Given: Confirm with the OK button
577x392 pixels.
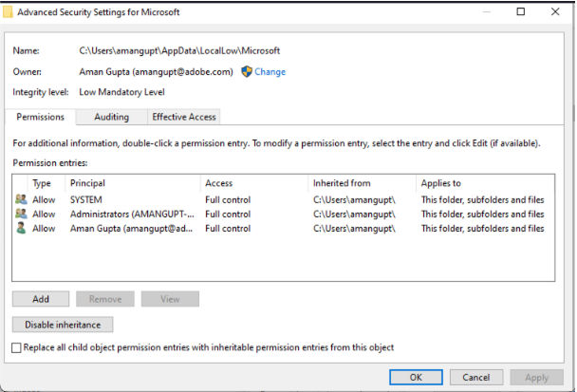Looking at the screenshot, I should click(416, 377).
